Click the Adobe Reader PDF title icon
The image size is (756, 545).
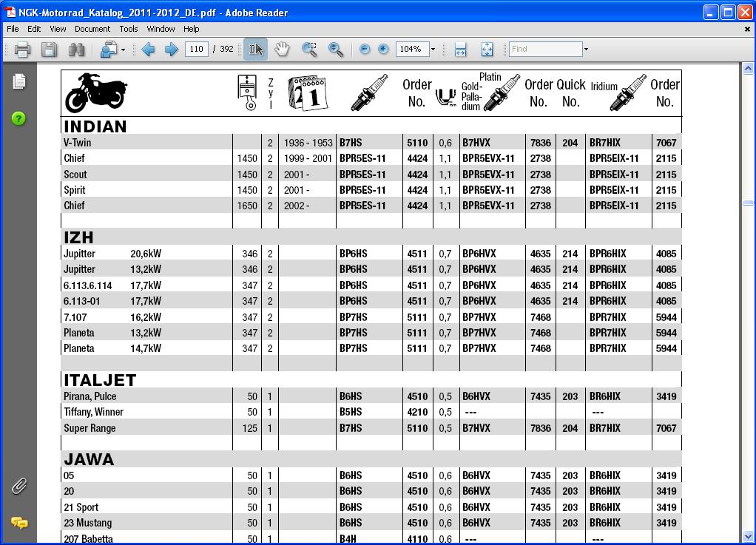coord(10,13)
